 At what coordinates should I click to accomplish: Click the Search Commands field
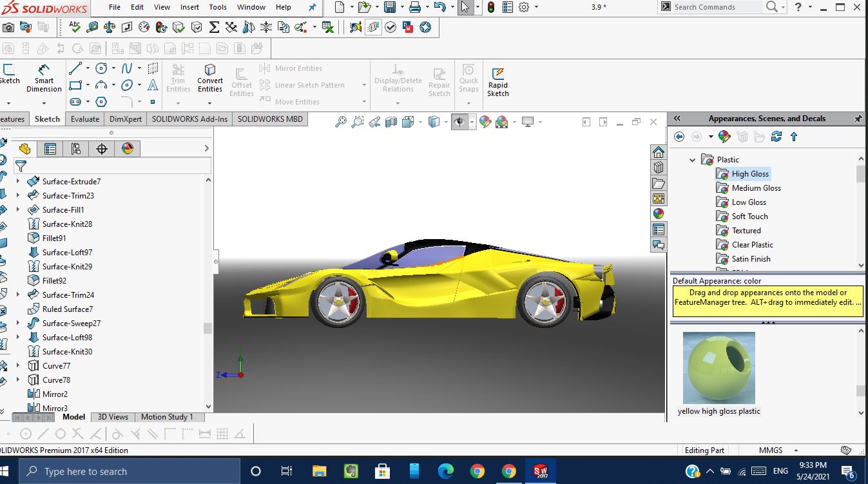click(717, 7)
